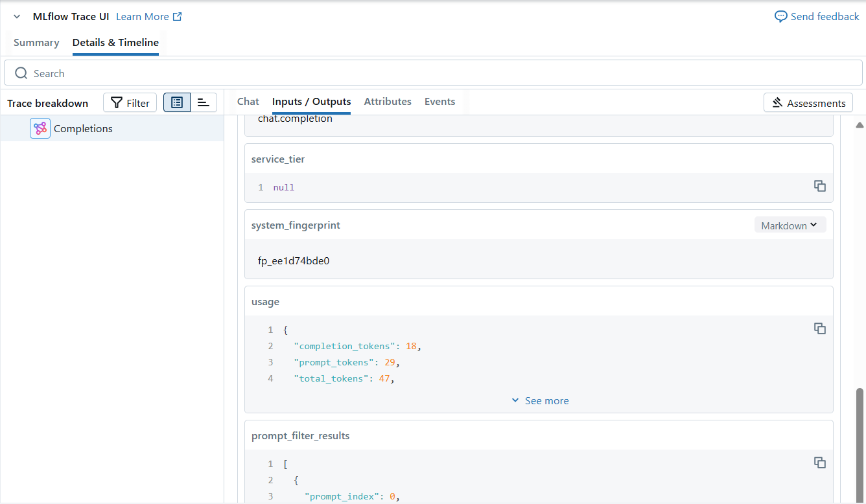Click the usage section header
The width and height of the screenshot is (866, 504).
[x=265, y=302]
